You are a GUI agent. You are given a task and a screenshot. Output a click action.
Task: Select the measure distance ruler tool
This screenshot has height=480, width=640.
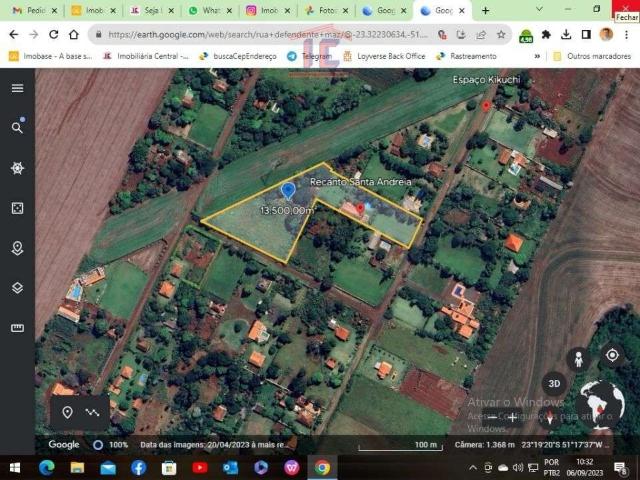pyautogui.click(x=17, y=328)
